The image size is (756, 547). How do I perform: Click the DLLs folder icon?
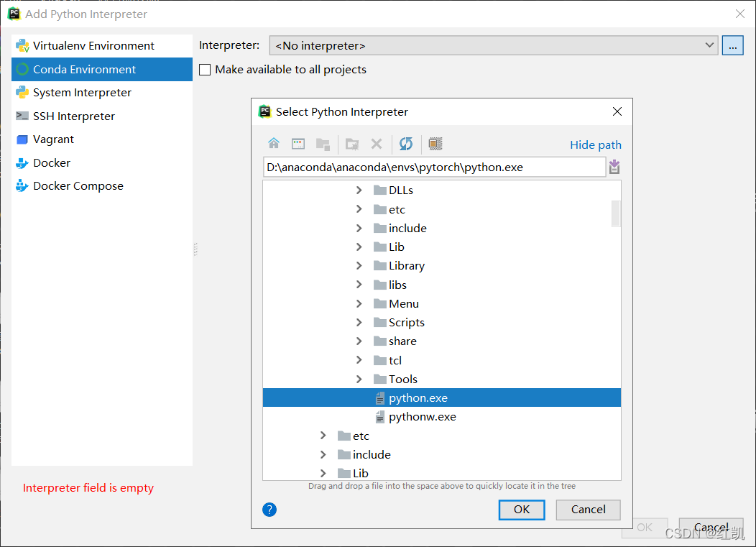tap(380, 190)
